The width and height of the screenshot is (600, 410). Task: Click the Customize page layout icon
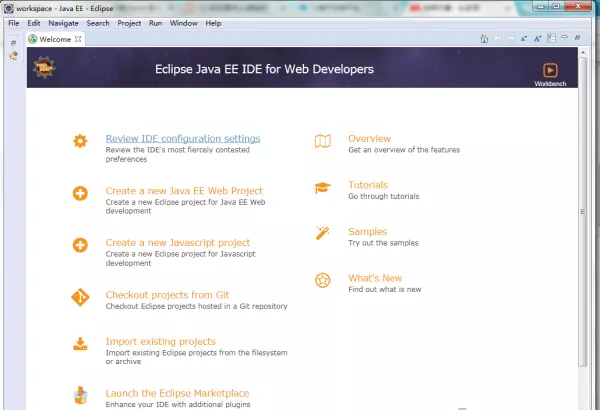point(551,38)
